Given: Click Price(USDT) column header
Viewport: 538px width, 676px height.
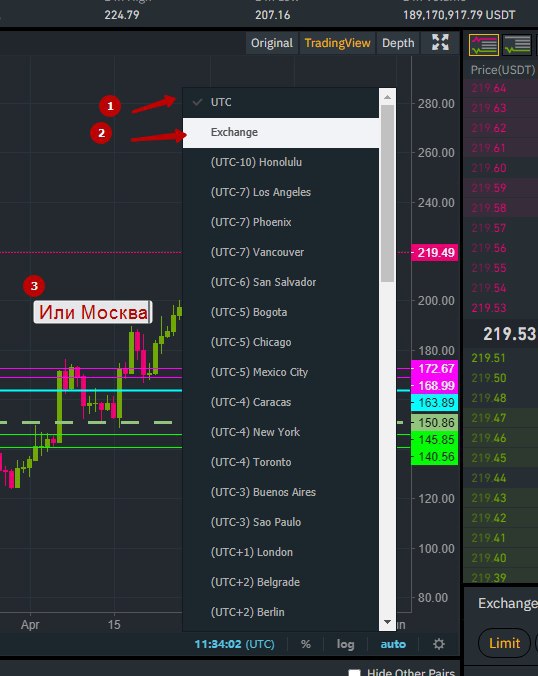Looking at the screenshot, I should (503, 70).
